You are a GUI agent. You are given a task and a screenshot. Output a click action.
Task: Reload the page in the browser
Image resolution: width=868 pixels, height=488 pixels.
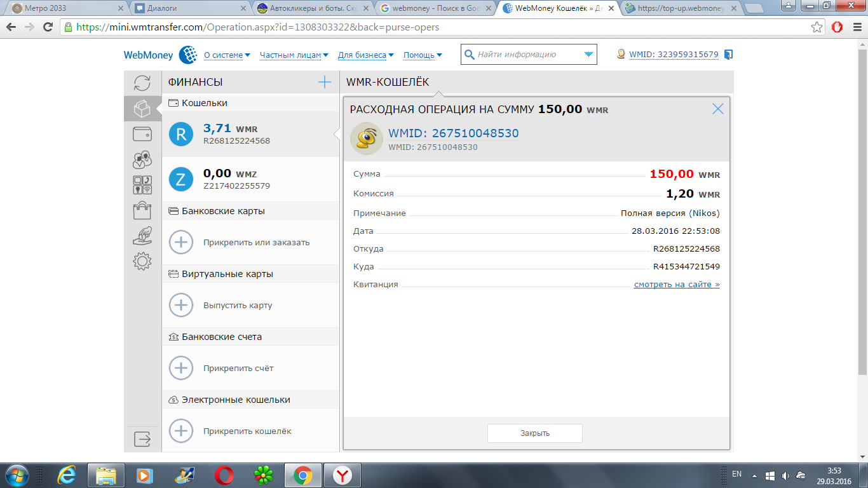[48, 27]
